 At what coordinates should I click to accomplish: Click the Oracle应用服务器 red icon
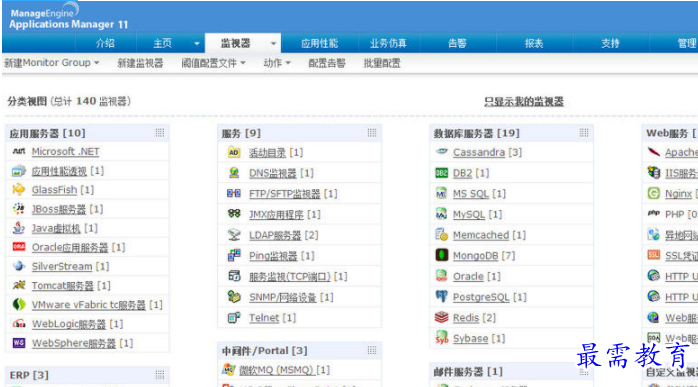click(x=19, y=247)
